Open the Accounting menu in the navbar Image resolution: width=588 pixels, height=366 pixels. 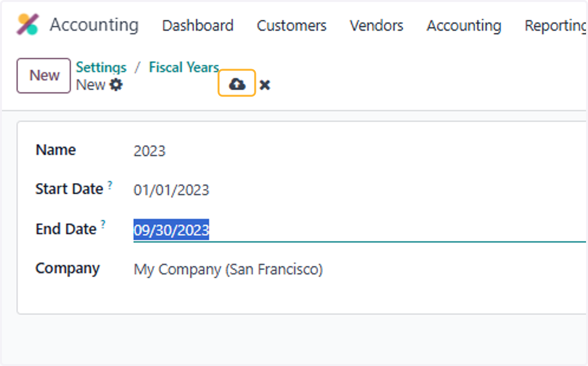pos(464,26)
